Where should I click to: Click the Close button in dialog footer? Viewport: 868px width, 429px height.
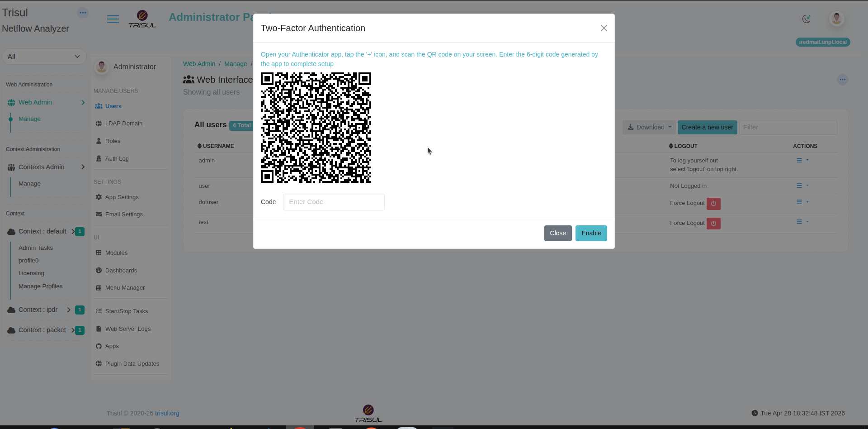pos(557,233)
